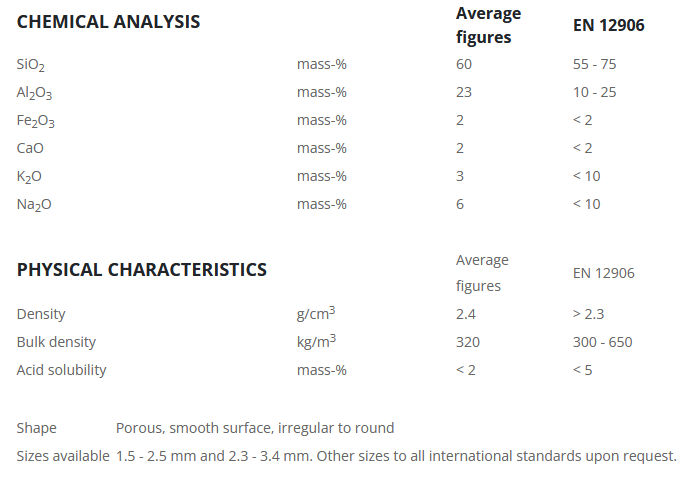Click the Shape label
Viewport: 694px width, 492px height.
(x=36, y=428)
